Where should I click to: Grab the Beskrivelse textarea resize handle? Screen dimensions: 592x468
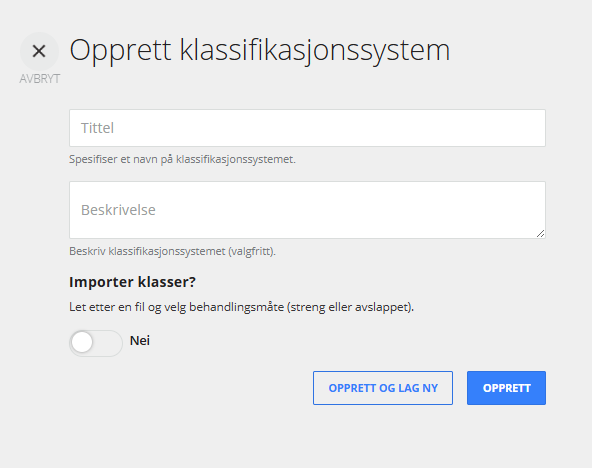[x=541, y=234]
